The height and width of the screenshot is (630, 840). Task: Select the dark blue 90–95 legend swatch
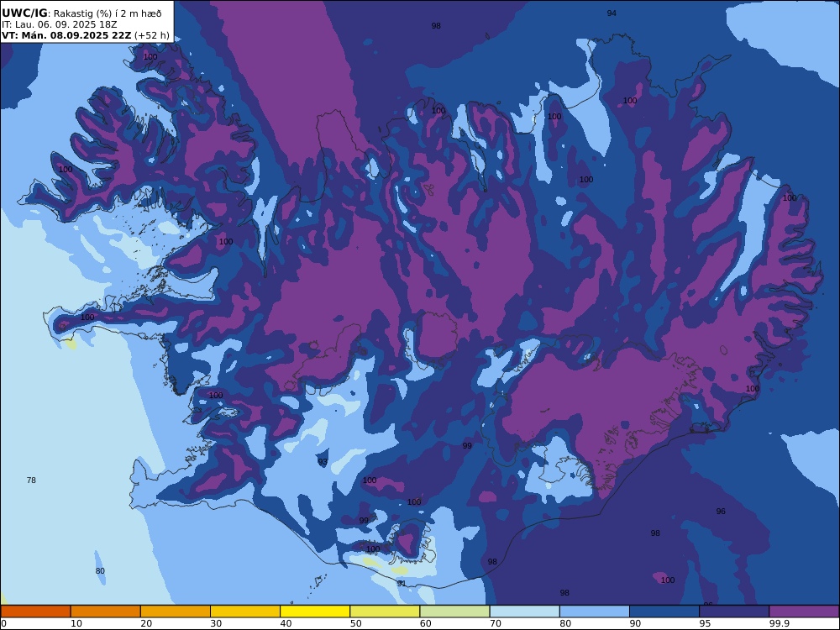point(664,612)
